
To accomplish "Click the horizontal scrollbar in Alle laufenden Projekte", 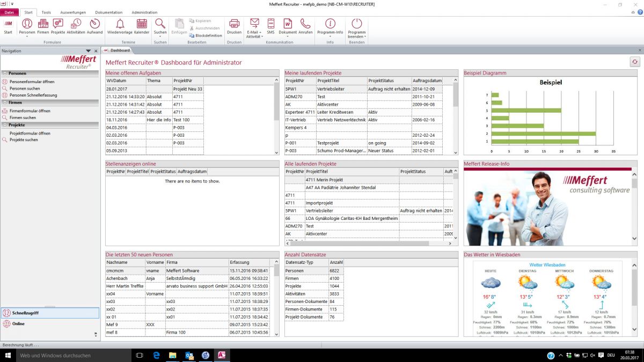I will point(369,243).
